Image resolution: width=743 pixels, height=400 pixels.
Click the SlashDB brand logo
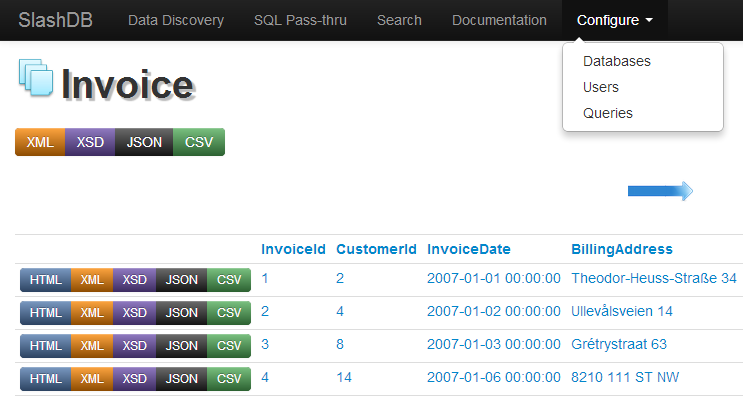point(55,20)
